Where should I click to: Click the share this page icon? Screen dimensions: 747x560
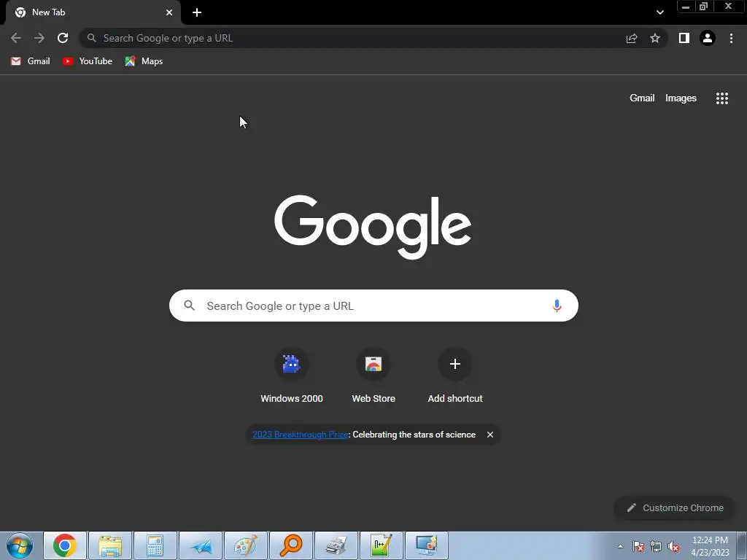pos(632,38)
